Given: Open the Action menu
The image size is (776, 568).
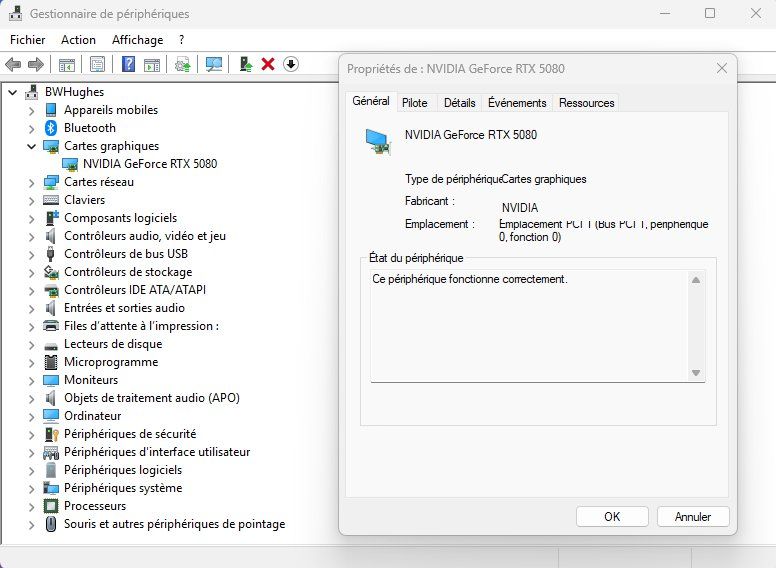Looking at the screenshot, I should click(x=78, y=40).
